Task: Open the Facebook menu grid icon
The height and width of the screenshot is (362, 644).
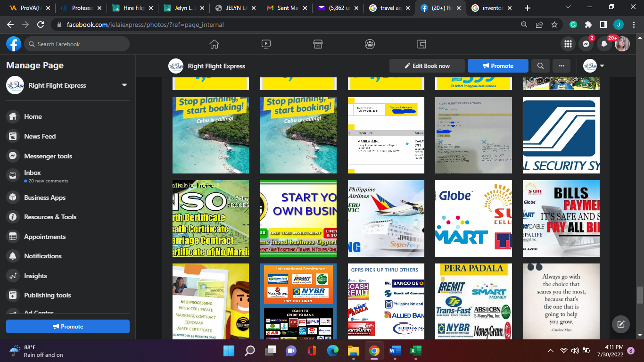Action: [x=568, y=44]
